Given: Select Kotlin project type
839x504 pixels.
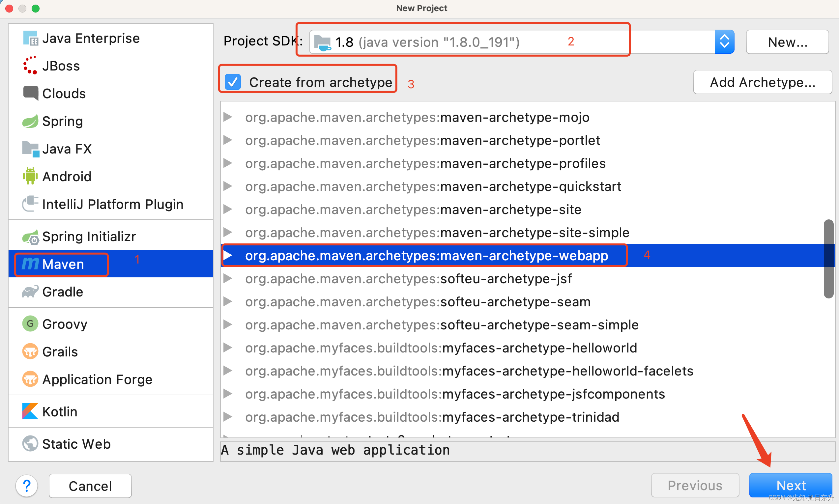Looking at the screenshot, I should [x=111, y=411].
